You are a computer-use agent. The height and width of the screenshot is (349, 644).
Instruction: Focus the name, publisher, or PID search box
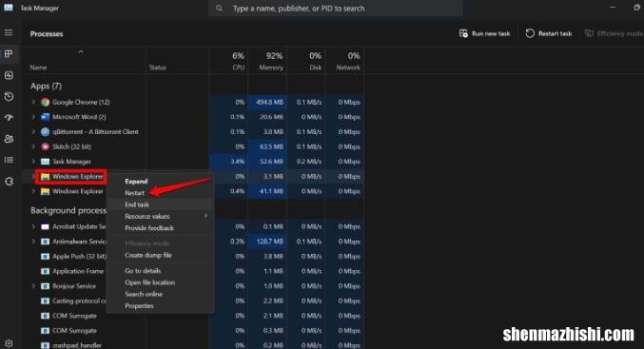point(336,9)
